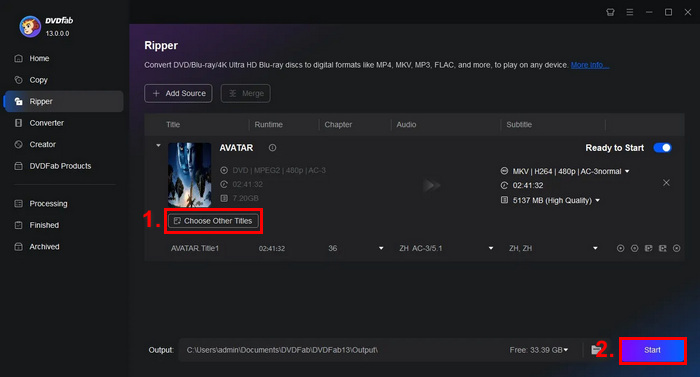Collapse the AVATAR source entry arrow

click(x=158, y=146)
